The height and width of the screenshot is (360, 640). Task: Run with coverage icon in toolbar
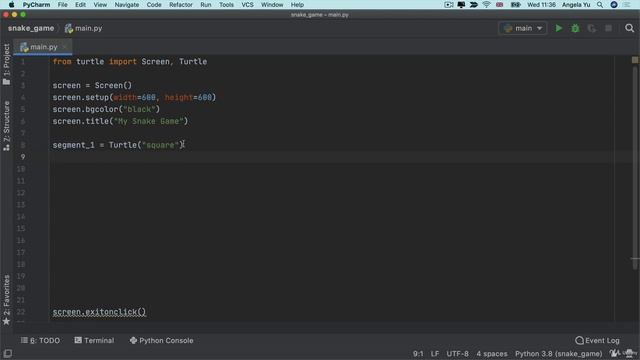coord(591,28)
